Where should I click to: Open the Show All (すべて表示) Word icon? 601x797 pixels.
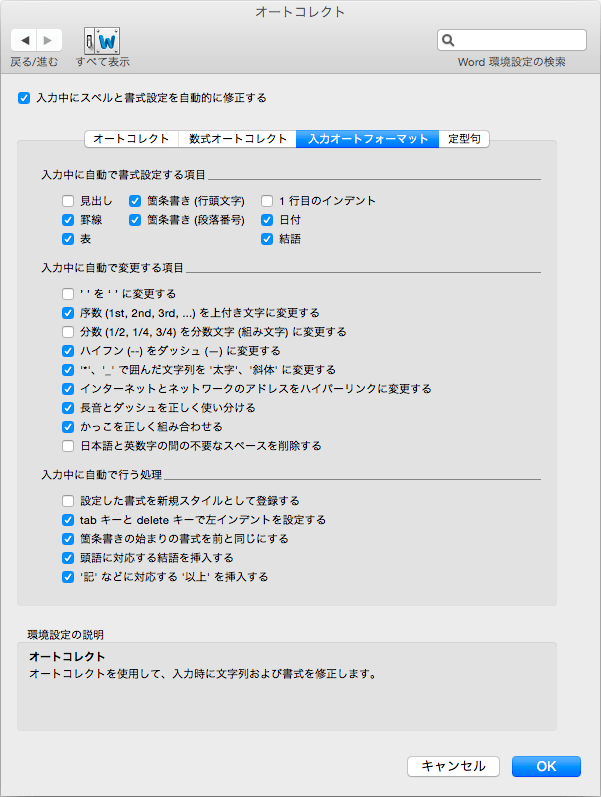[101, 41]
